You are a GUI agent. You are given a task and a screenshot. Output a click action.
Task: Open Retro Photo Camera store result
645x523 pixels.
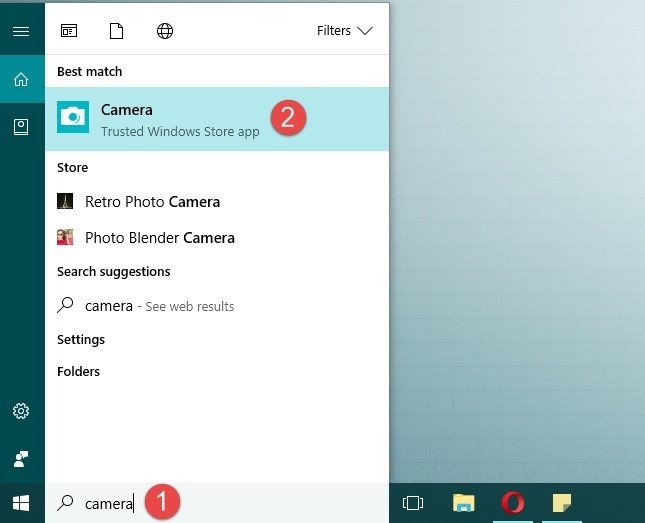pos(217,202)
